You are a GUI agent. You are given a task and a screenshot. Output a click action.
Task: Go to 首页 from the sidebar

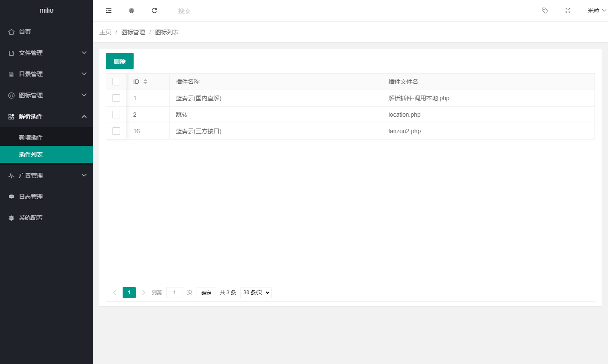point(25,31)
